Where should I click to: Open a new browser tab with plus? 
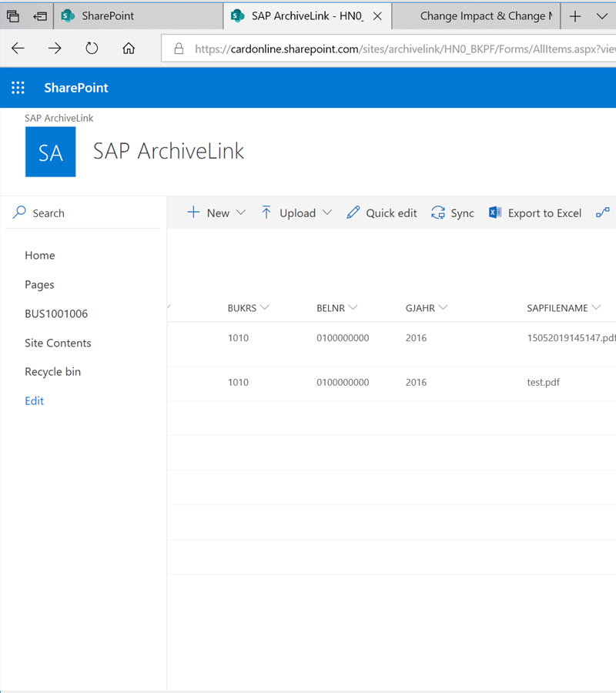coord(575,16)
